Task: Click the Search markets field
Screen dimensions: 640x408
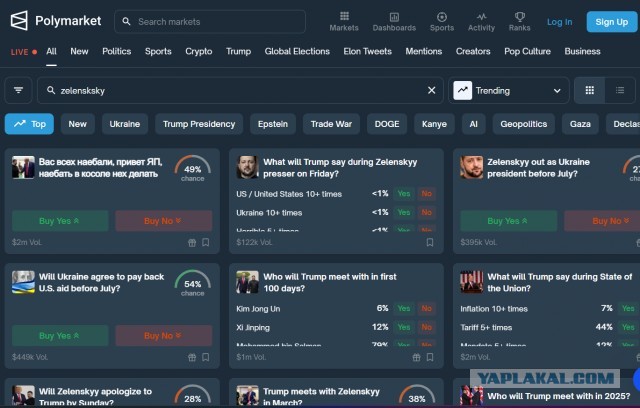Action: pos(210,22)
